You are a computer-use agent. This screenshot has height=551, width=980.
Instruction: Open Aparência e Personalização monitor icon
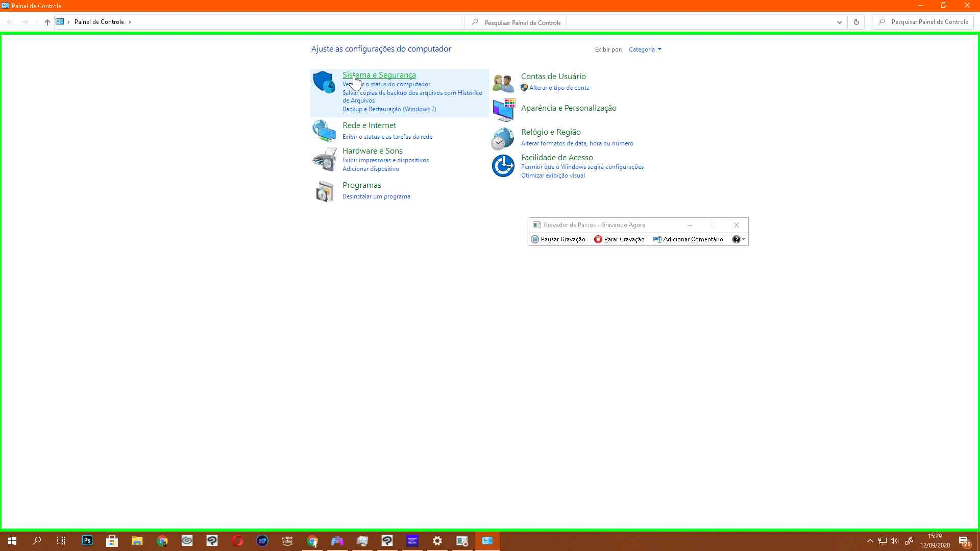coord(503,109)
